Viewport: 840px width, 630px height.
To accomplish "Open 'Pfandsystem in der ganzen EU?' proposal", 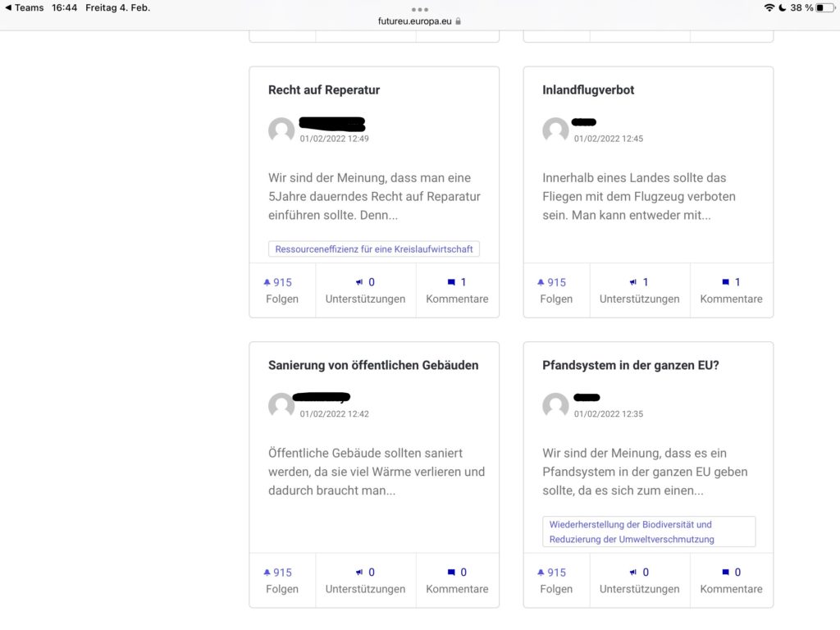I will pos(631,365).
